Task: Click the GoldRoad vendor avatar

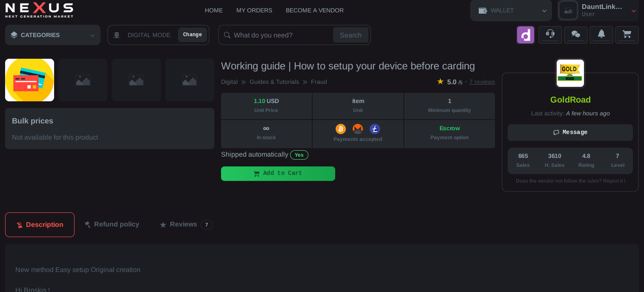Action: [570, 73]
